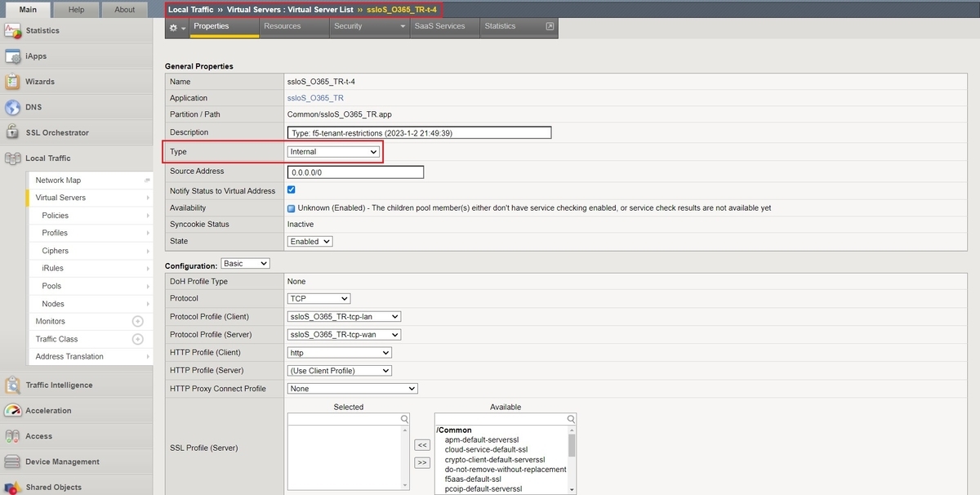Open the Type dropdown showing Internal
The image size is (980, 495).
tap(333, 152)
